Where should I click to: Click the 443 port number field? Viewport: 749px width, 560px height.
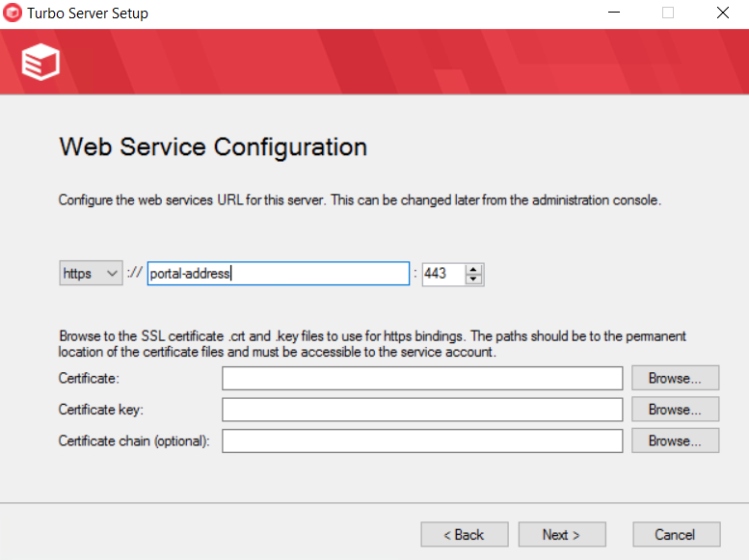point(441,274)
